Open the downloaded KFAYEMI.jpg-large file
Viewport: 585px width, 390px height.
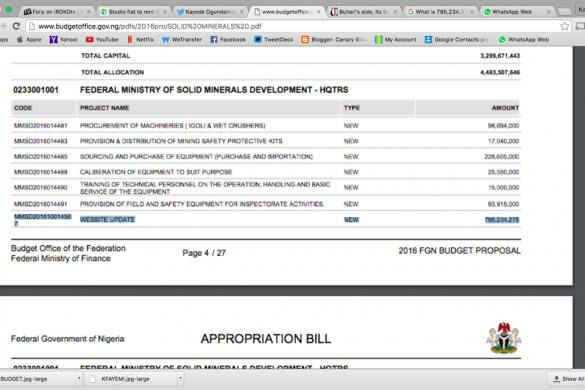(130, 379)
